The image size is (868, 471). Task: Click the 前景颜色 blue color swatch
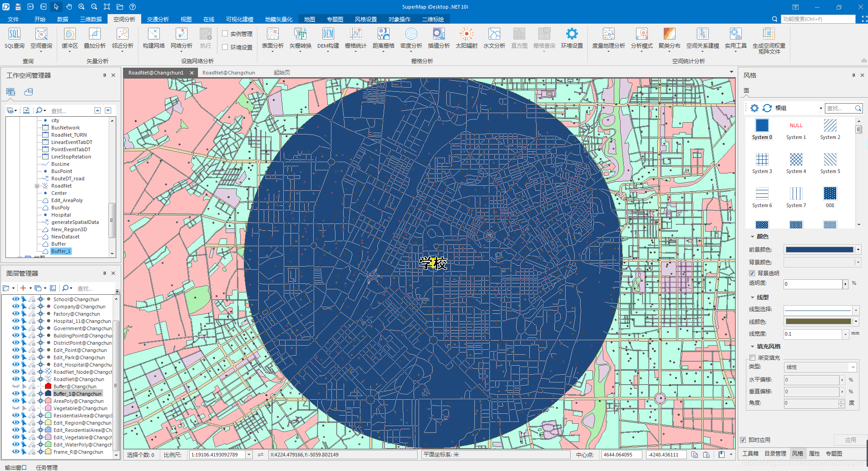click(x=819, y=249)
